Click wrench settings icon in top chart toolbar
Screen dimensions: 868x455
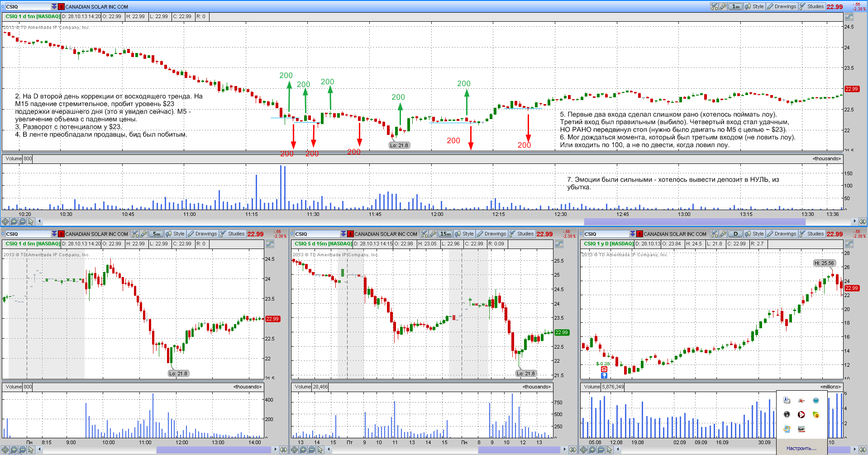click(x=723, y=6)
